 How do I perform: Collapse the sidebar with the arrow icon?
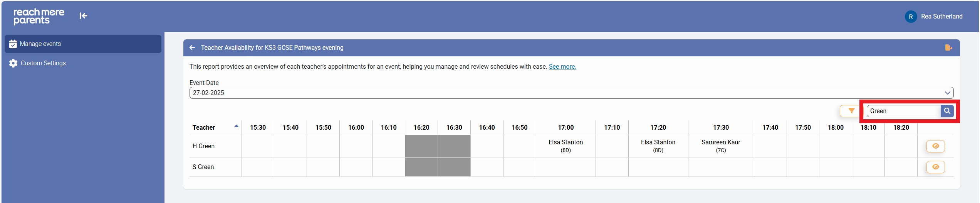pos(83,16)
